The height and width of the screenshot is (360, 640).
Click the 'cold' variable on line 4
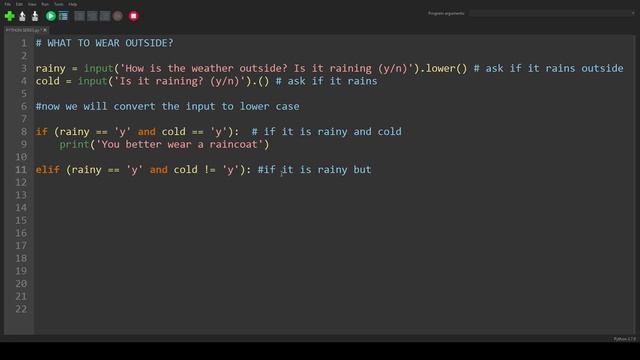click(x=47, y=81)
